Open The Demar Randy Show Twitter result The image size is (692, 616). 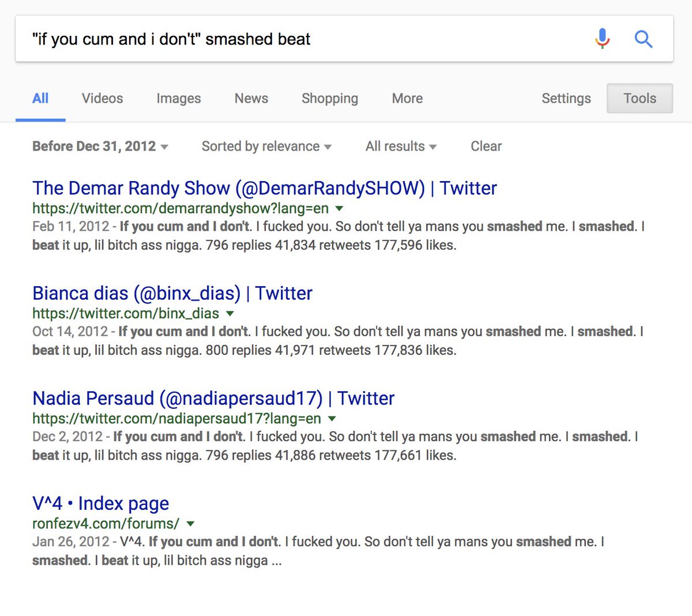click(265, 188)
